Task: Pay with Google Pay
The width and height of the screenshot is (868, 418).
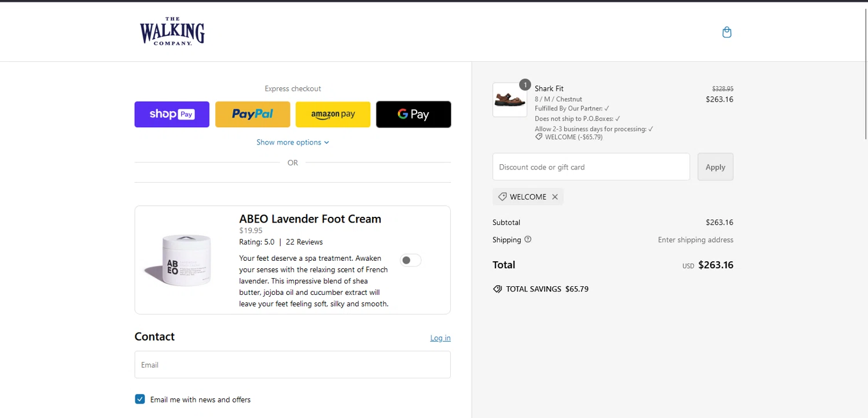Action: click(x=413, y=114)
